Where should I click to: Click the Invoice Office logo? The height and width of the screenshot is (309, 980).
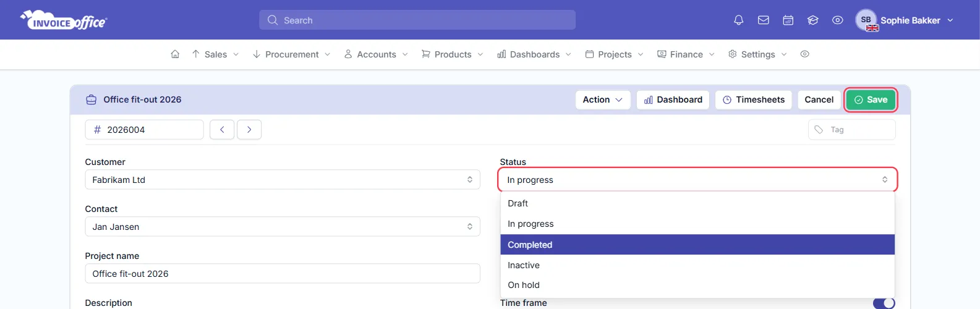point(64,20)
